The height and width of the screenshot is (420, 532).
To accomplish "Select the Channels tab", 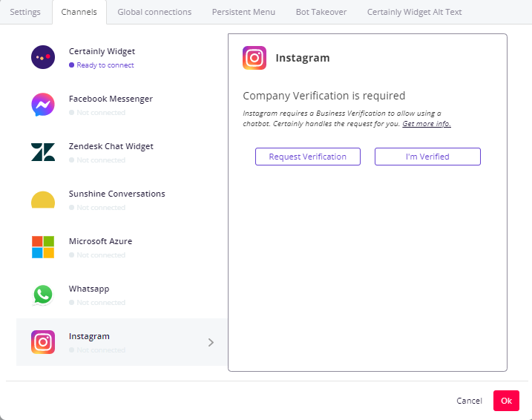I will click(79, 12).
